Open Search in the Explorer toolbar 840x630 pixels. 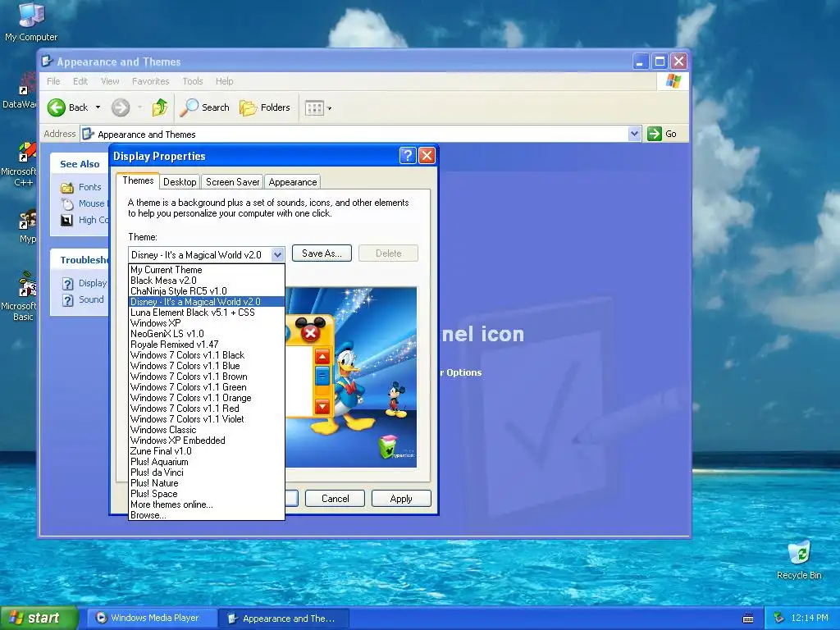[204, 107]
